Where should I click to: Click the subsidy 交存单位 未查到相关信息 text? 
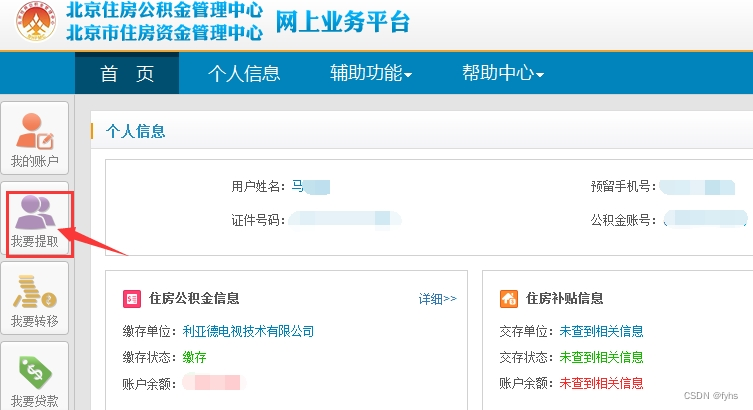[601, 331]
